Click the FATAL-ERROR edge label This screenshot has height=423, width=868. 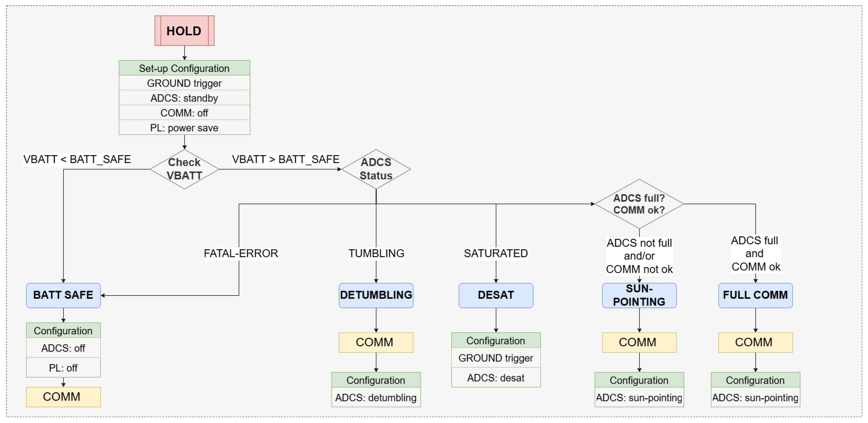click(241, 253)
